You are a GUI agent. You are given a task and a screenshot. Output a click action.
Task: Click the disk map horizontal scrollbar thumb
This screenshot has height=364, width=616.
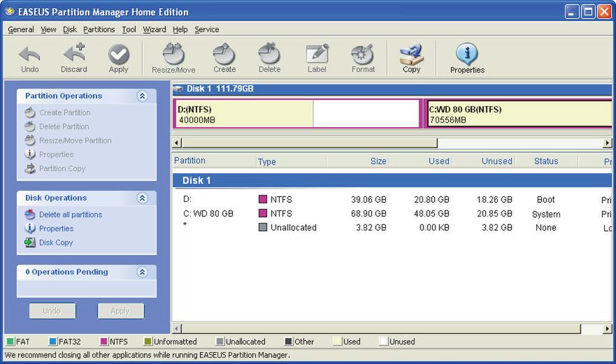310,143
